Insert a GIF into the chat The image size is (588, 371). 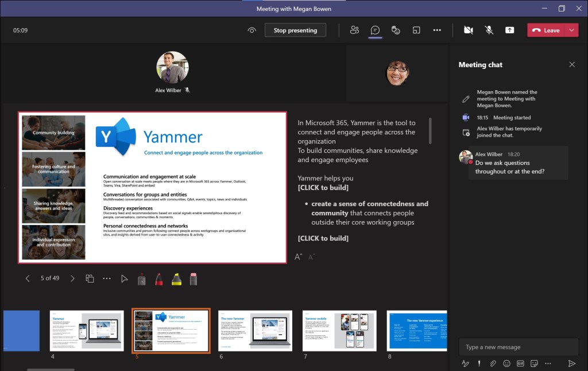520,363
